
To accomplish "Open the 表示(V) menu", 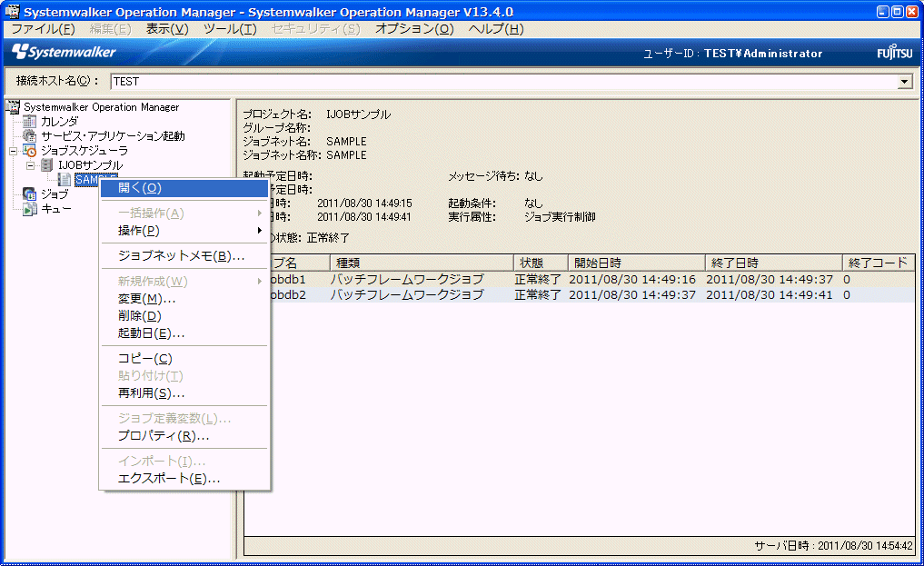I will 167,29.
